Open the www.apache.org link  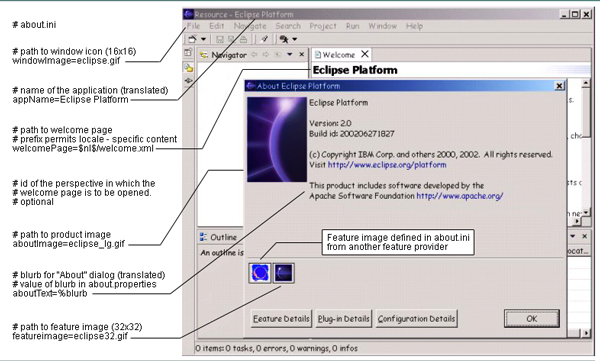coord(460,196)
